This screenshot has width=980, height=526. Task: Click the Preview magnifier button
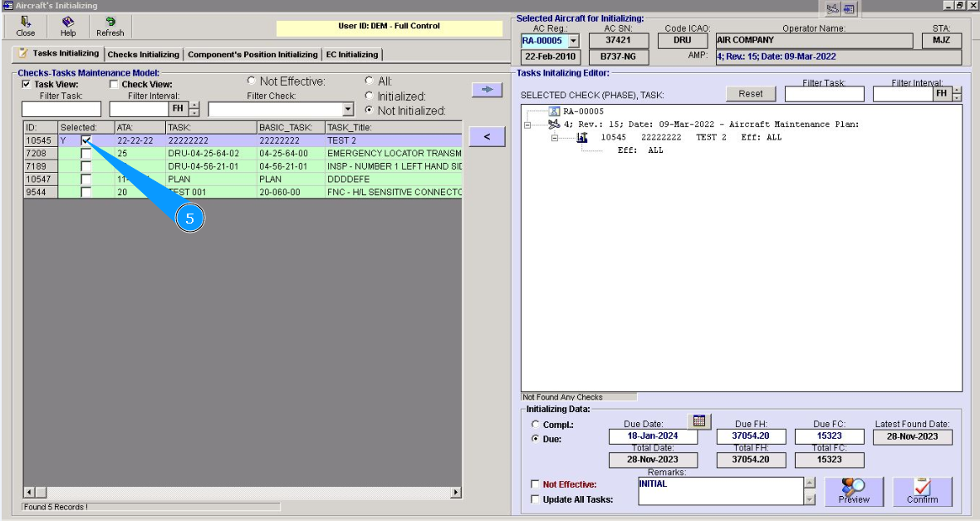click(x=854, y=491)
